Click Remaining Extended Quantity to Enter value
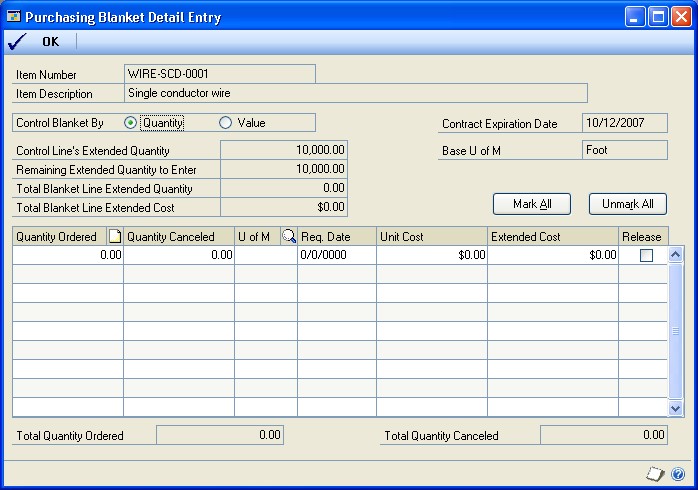 click(x=284, y=169)
